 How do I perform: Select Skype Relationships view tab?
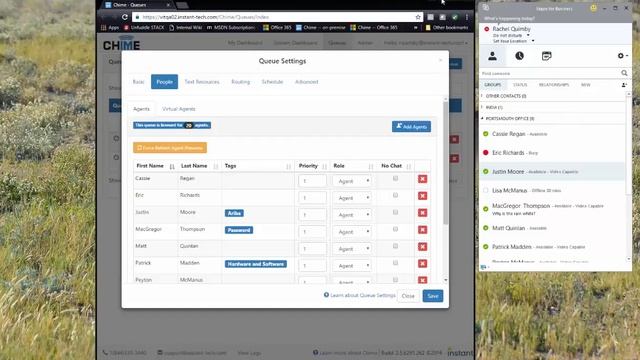(554, 85)
